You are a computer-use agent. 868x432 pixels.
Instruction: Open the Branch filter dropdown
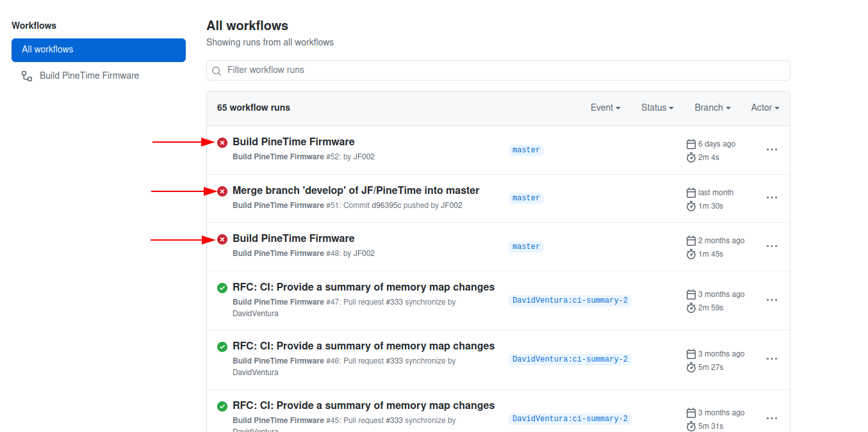pos(712,108)
